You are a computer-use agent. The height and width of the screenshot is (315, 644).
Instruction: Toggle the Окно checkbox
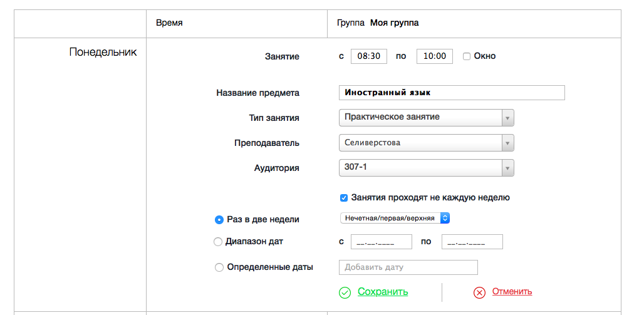(x=467, y=56)
